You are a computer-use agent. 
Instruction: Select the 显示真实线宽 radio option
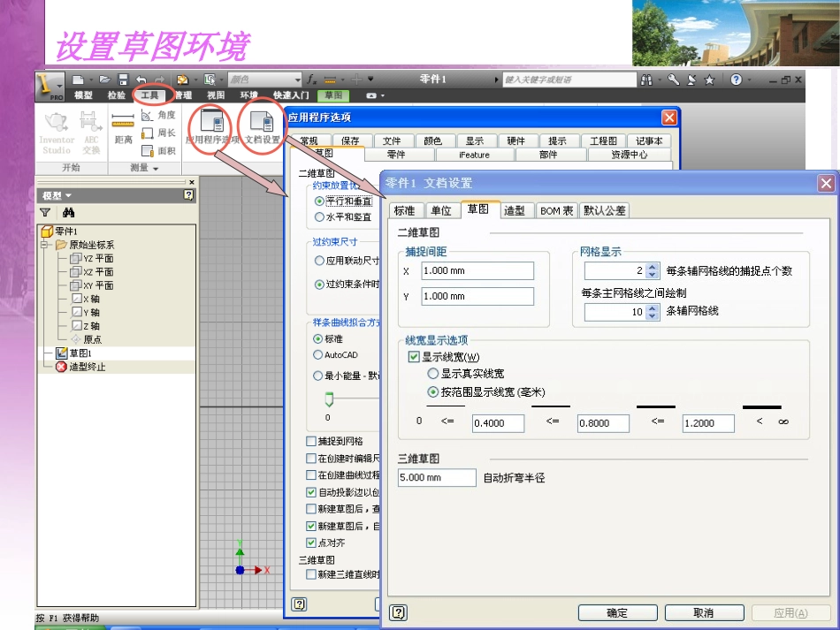[433, 374]
